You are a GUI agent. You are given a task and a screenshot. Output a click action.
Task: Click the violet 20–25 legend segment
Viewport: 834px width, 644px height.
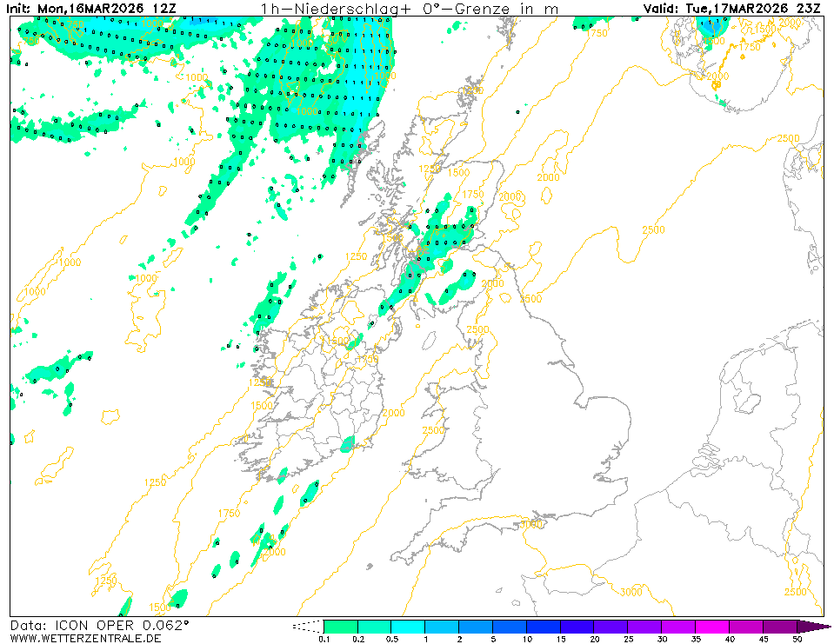tap(611, 627)
